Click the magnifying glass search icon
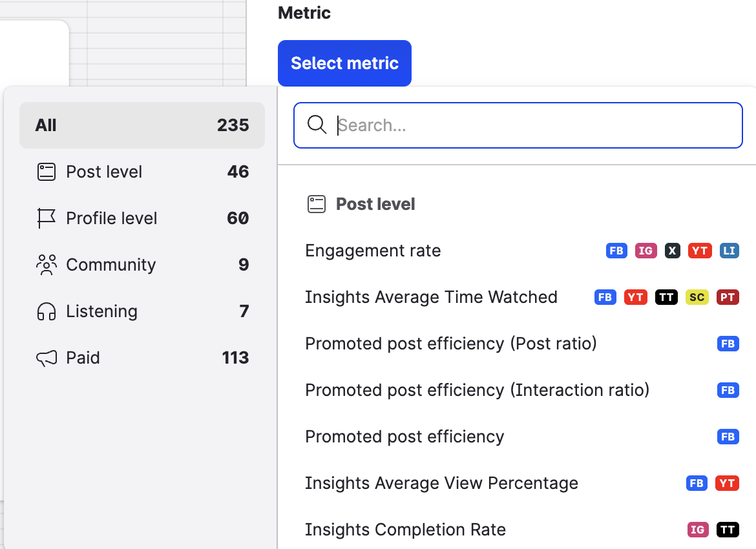Image resolution: width=756 pixels, height=549 pixels. 317,125
